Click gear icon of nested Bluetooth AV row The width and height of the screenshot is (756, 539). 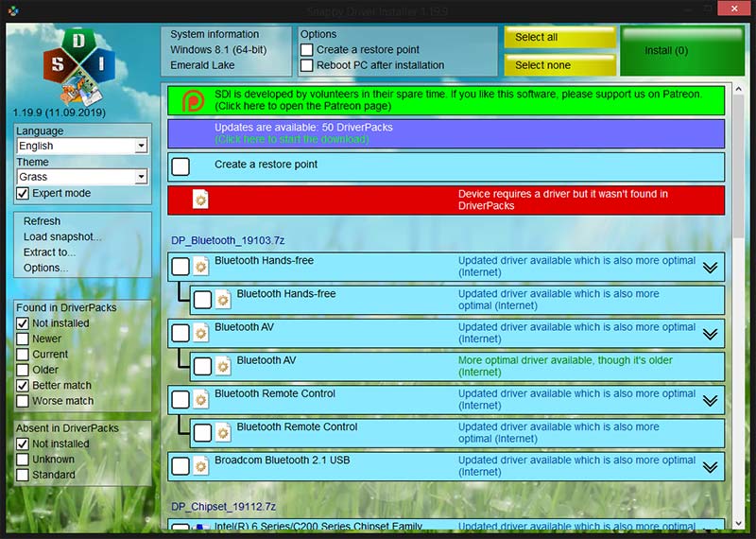223,366
